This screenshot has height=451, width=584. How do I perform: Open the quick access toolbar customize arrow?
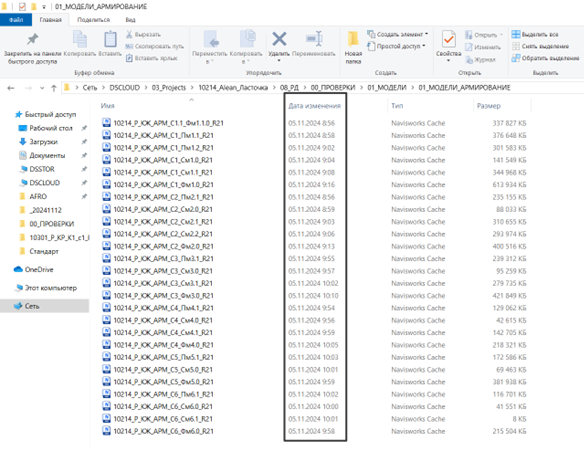coord(44,7)
